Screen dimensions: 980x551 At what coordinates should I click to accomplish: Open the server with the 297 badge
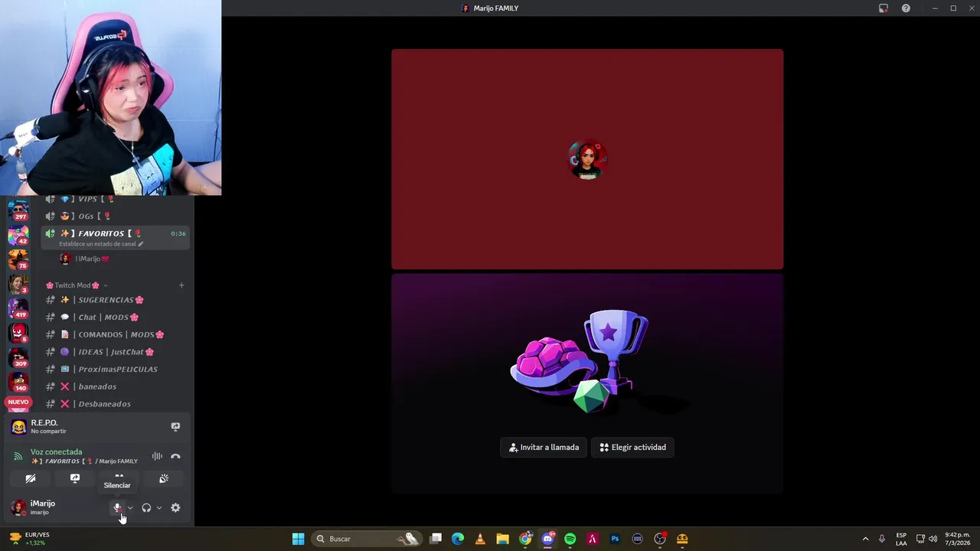(x=18, y=209)
